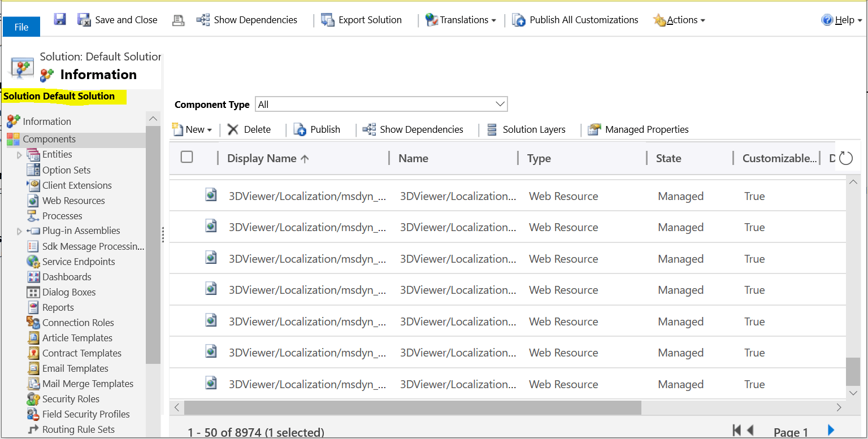The width and height of the screenshot is (868, 439).
Task: Click the printer icon in toolbar
Action: coord(178,20)
